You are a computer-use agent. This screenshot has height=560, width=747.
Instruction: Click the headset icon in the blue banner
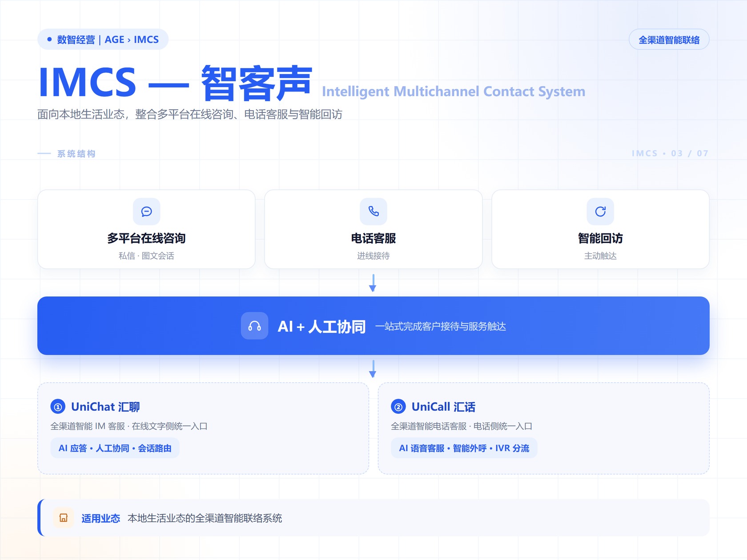[x=254, y=326]
